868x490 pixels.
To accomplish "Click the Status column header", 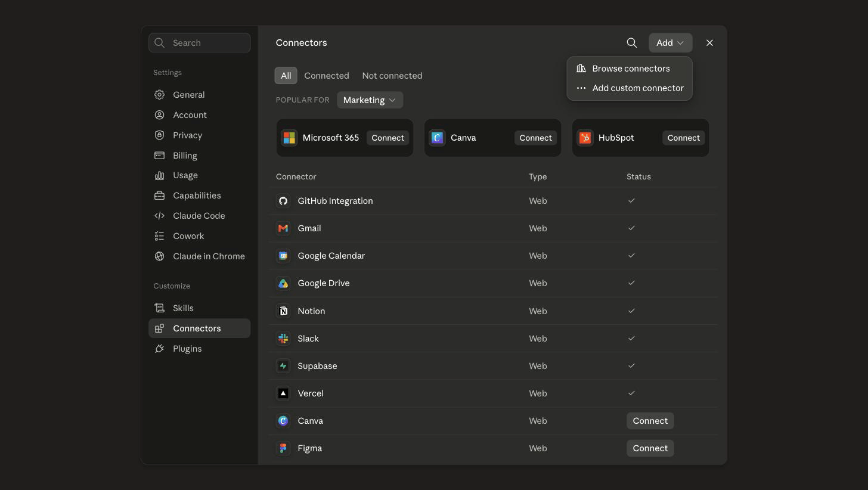I will [638, 176].
